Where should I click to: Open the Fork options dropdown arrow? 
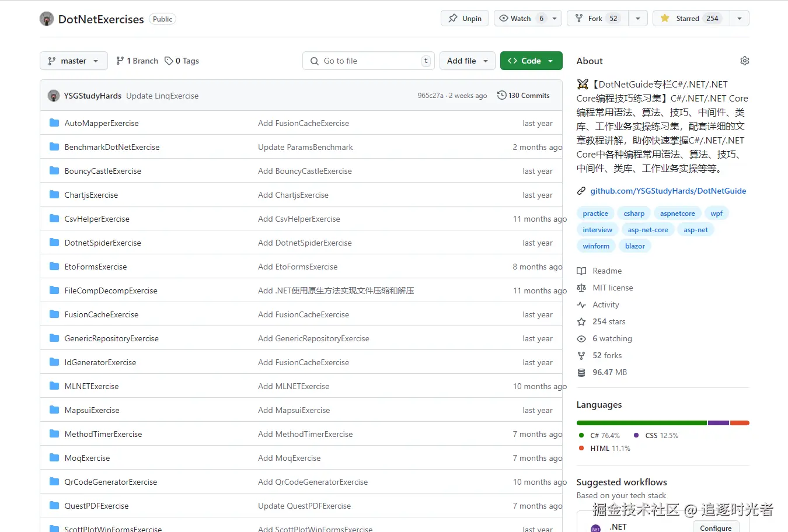pyautogui.click(x=638, y=18)
